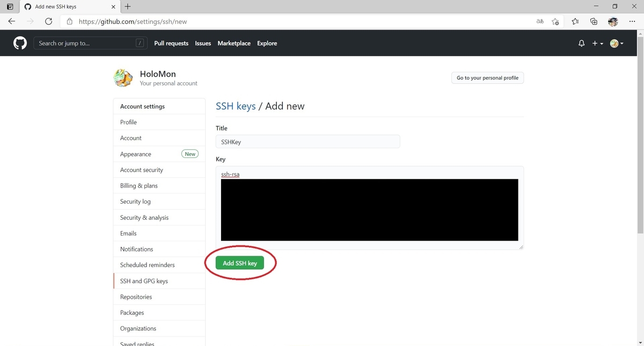Click the Add SSH key button
This screenshot has width=644, height=346.
[240, 263]
